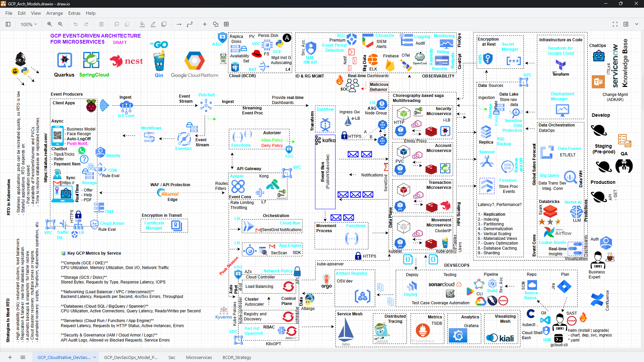This screenshot has width=644, height=362.
Task: Open the Insert plus menu
Action: (x=205, y=24)
